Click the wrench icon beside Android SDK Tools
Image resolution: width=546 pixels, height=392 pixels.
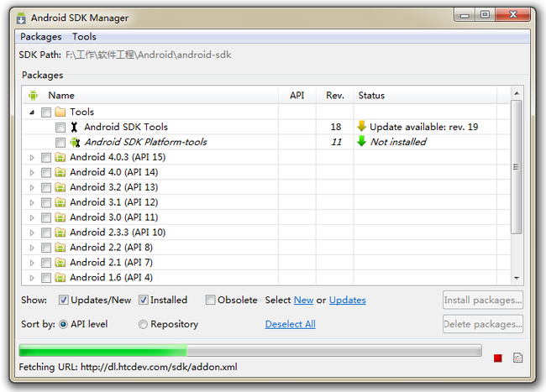(x=74, y=127)
